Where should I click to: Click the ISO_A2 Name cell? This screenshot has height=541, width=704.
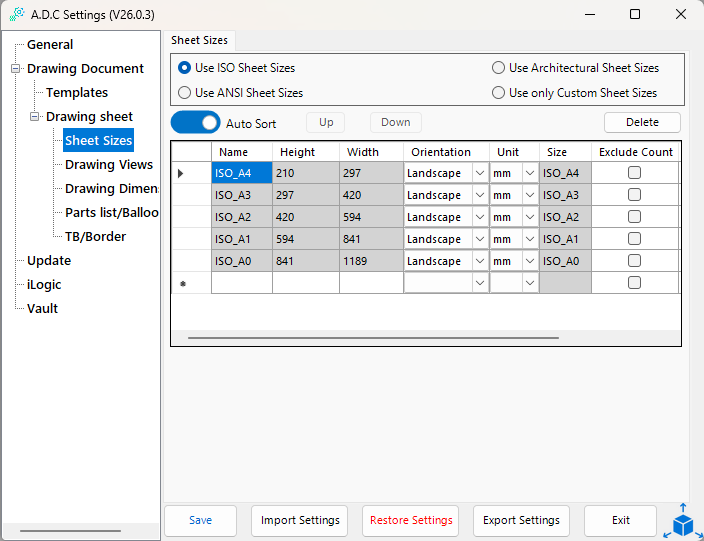241,217
